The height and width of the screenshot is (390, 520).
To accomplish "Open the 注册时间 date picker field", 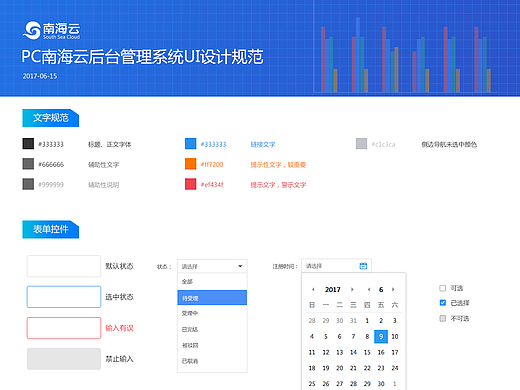I will coord(336,266).
